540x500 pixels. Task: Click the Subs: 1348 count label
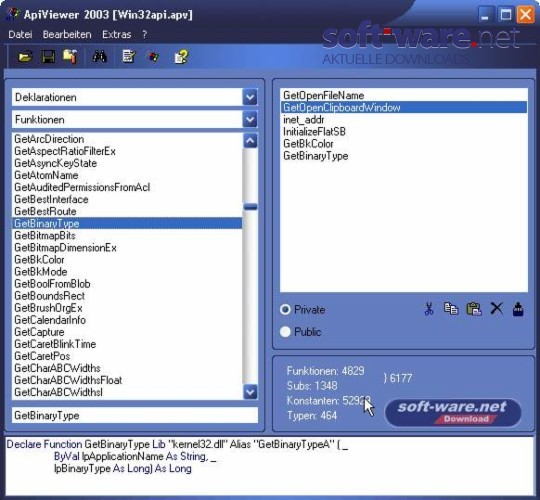(312, 386)
